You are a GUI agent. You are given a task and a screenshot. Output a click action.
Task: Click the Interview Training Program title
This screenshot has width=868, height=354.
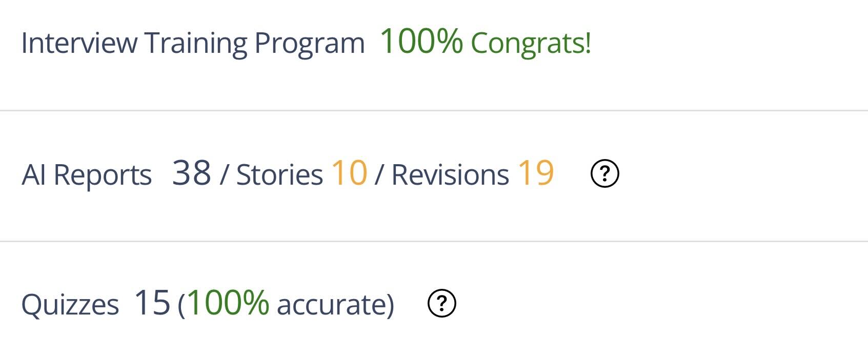193,43
